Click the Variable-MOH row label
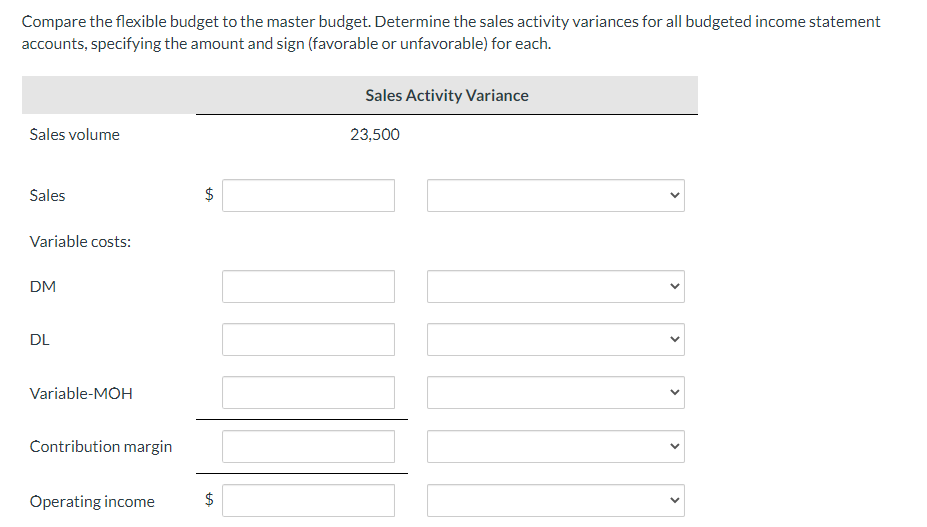 81,393
